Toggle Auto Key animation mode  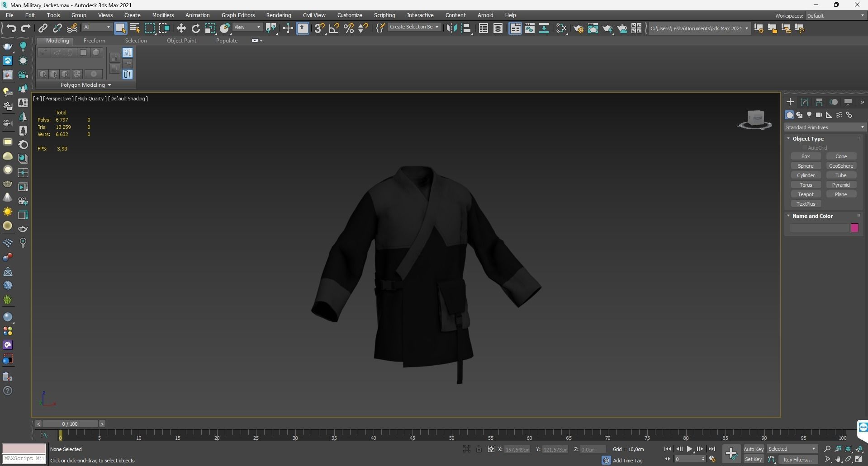(x=754, y=449)
